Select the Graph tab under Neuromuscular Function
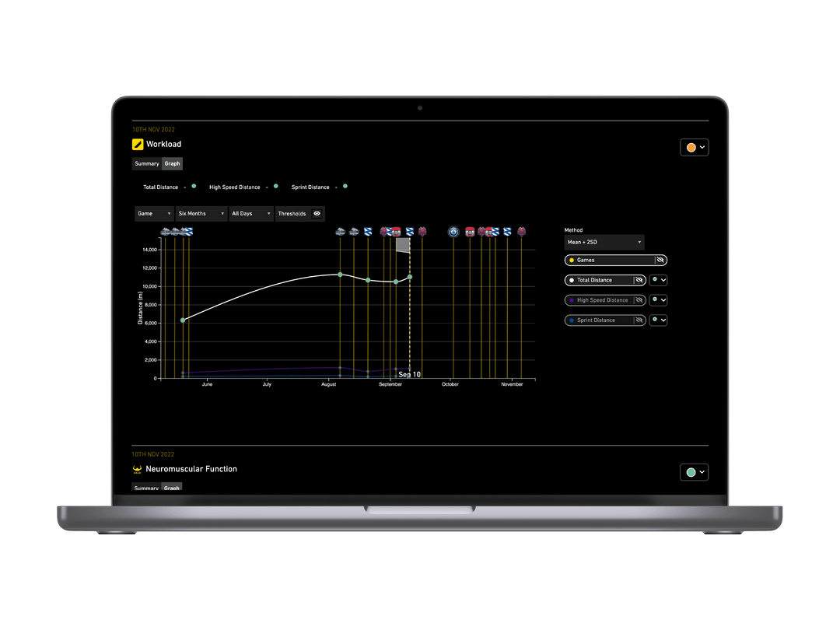The height and width of the screenshot is (630, 840). pos(172,488)
